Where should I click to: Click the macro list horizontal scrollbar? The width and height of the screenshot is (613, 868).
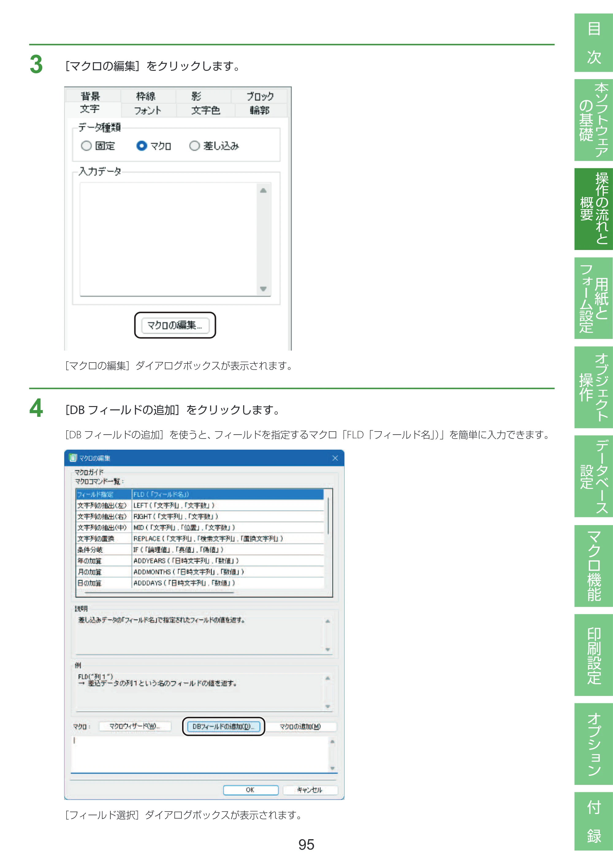point(159,592)
